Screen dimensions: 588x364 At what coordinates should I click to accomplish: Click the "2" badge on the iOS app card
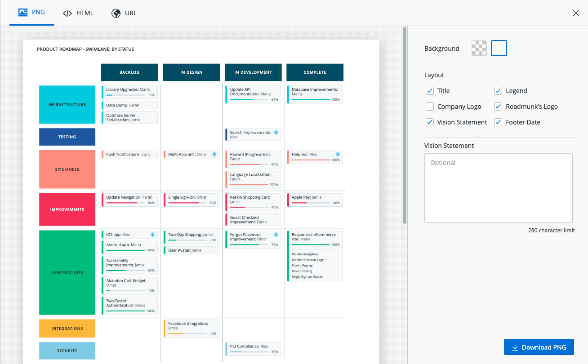click(152, 234)
